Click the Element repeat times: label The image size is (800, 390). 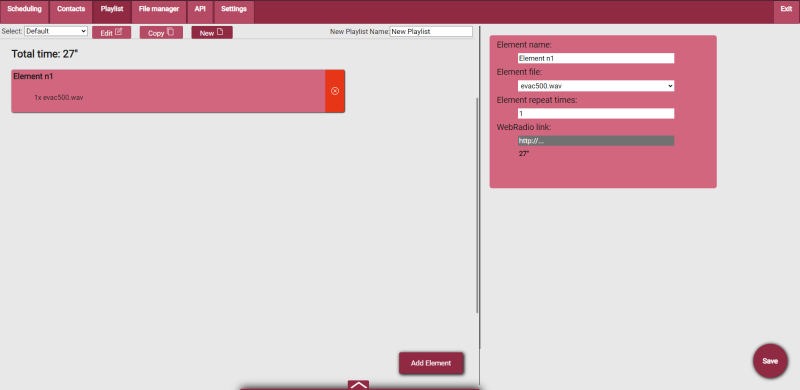coord(537,100)
